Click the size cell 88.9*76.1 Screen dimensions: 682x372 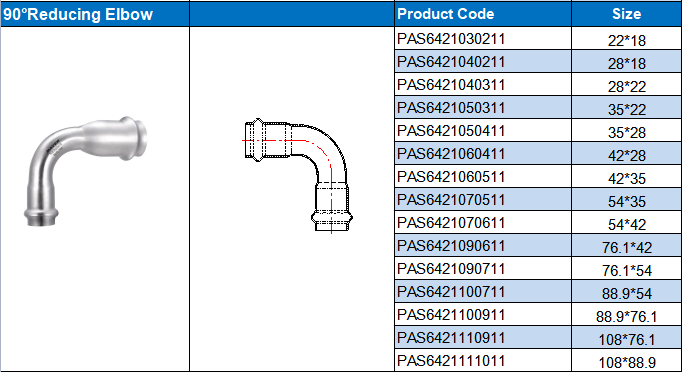click(x=626, y=315)
